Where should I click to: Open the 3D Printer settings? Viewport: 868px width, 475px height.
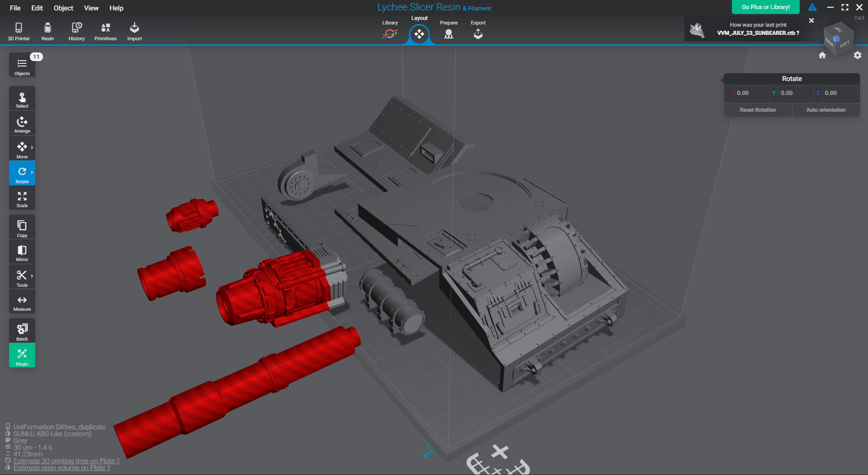[x=19, y=32]
